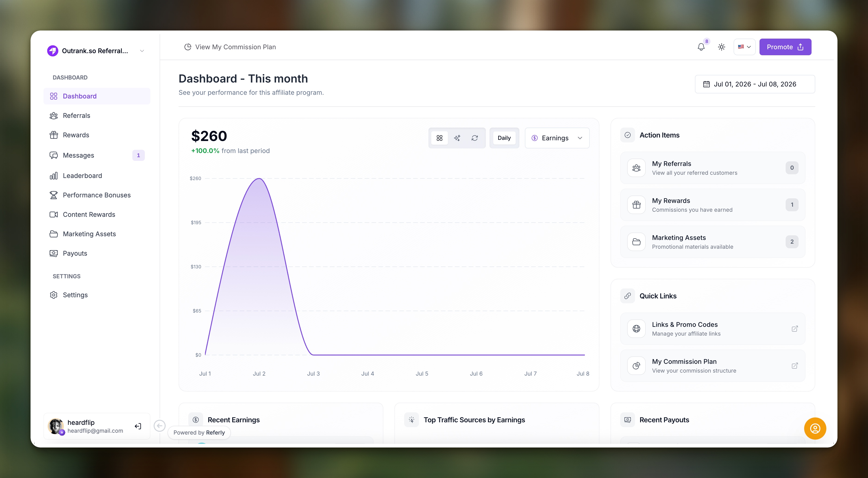Click the Recent Payouts icon
The height and width of the screenshot is (478, 868).
tap(627, 420)
